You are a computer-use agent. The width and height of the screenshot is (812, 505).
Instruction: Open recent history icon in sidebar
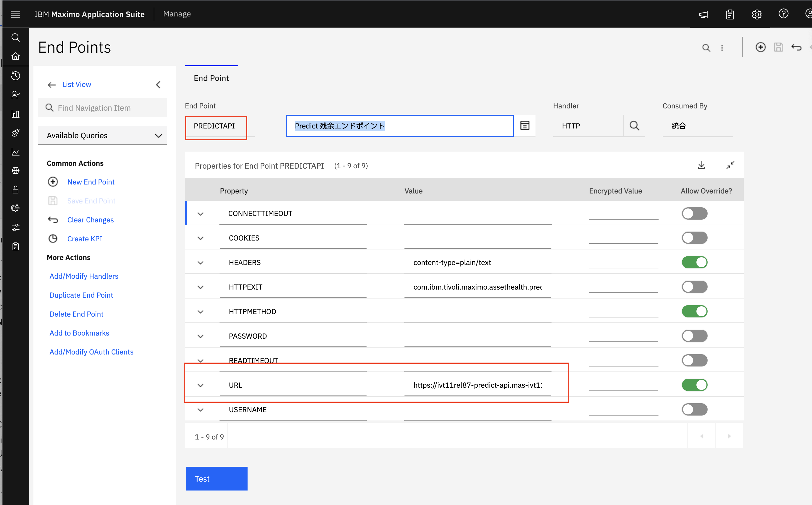click(x=15, y=76)
